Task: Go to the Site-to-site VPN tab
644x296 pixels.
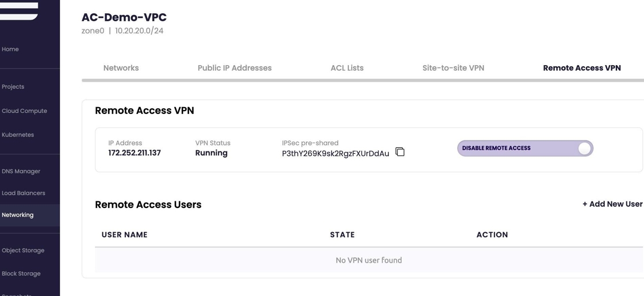Action: (x=453, y=68)
